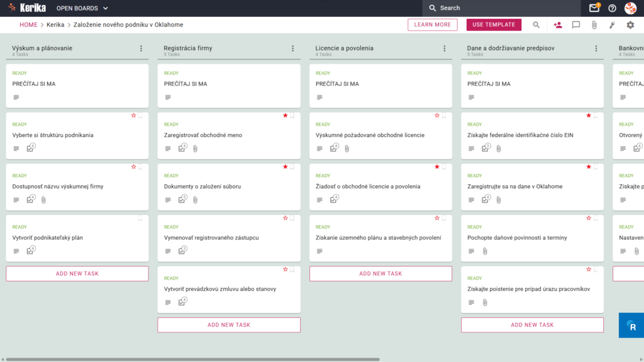This screenshot has height=362, width=644.
Task: Open checklist icon on Zaregistrovať obchodné meno
Action: point(182,148)
